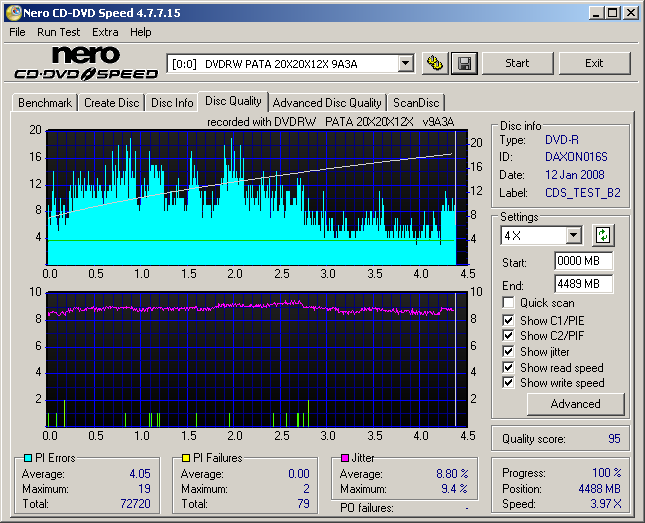Click the options tools icon in toolbar
Image resolution: width=645 pixels, height=523 pixels.
(x=435, y=63)
